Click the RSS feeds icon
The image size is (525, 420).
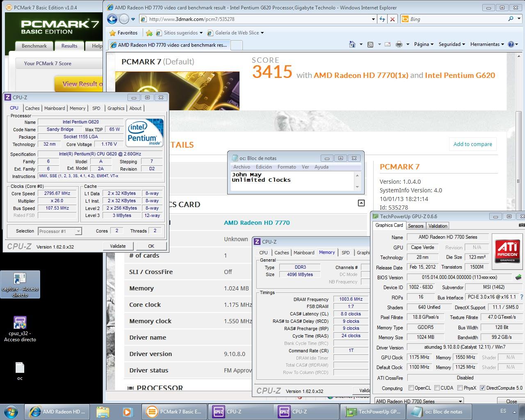coord(370,44)
